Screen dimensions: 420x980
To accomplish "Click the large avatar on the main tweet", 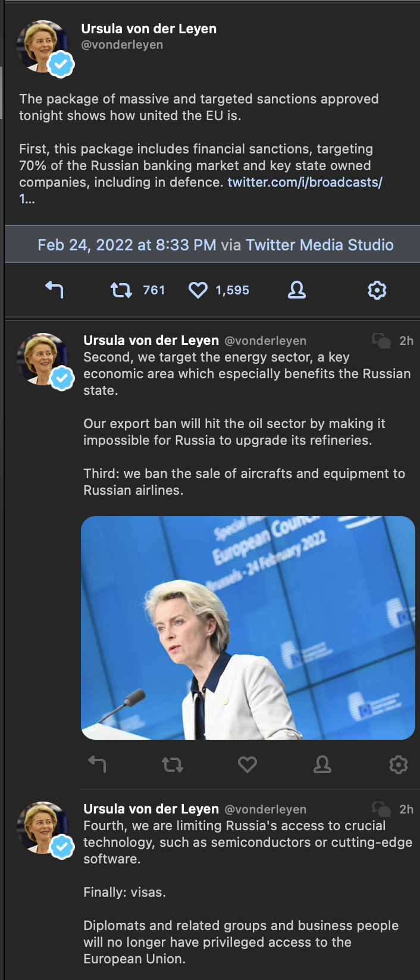I will pos(43,48).
